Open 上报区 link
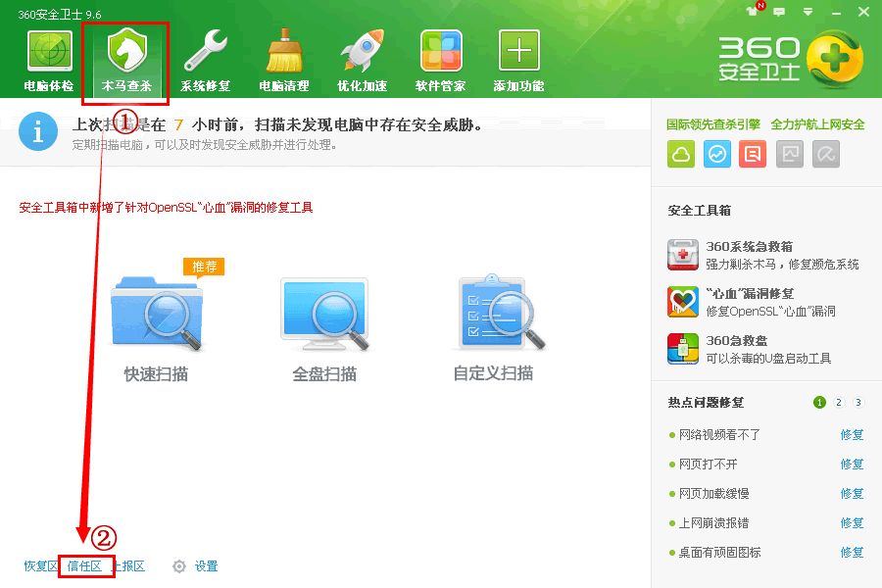Screen dimensions: 882x588 click(x=130, y=566)
